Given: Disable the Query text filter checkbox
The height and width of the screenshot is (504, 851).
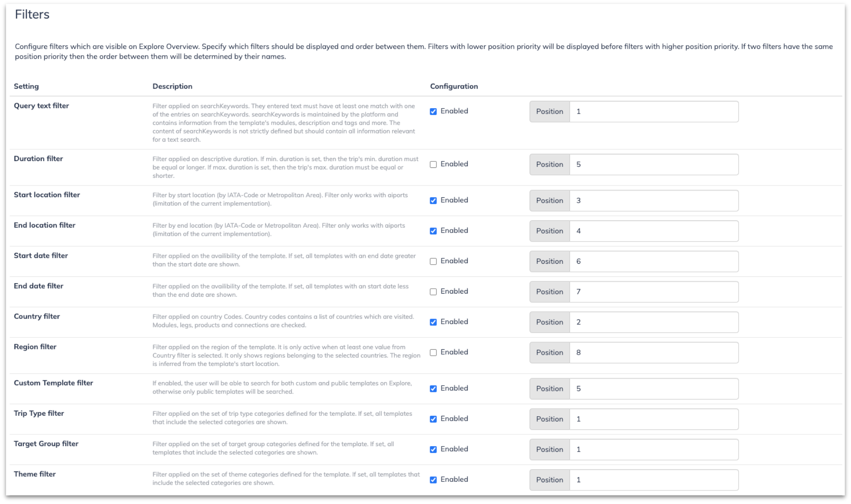Looking at the screenshot, I should coord(433,111).
